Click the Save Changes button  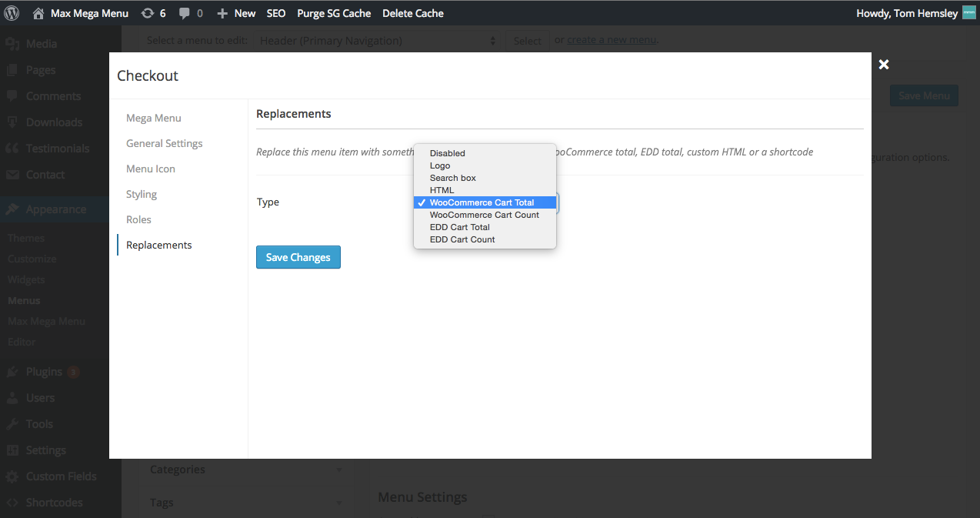point(298,257)
